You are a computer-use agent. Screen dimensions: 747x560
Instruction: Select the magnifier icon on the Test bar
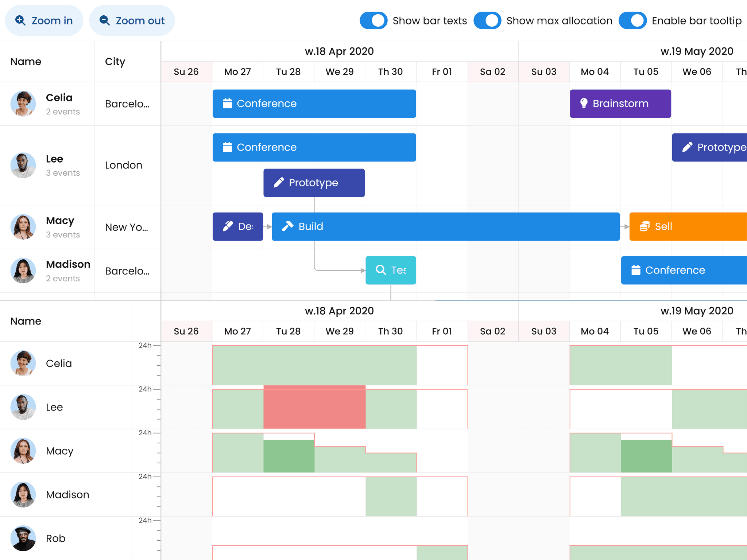click(x=381, y=270)
